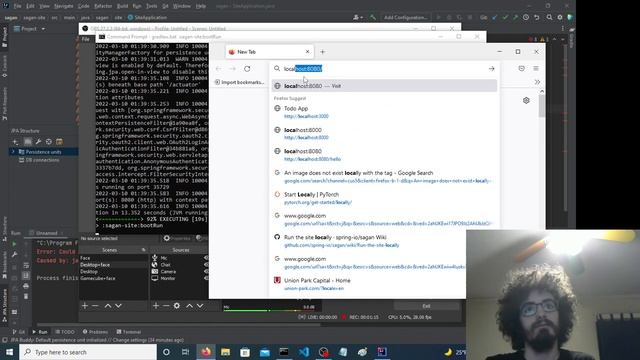Toggle visibility of Mic source in OBS
The height and width of the screenshot is (360, 640).
[206, 258]
